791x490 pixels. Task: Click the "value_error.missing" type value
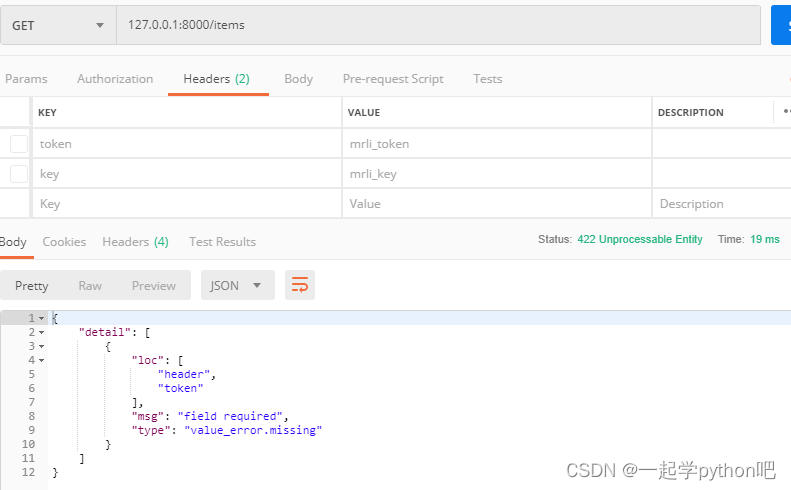pos(253,430)
